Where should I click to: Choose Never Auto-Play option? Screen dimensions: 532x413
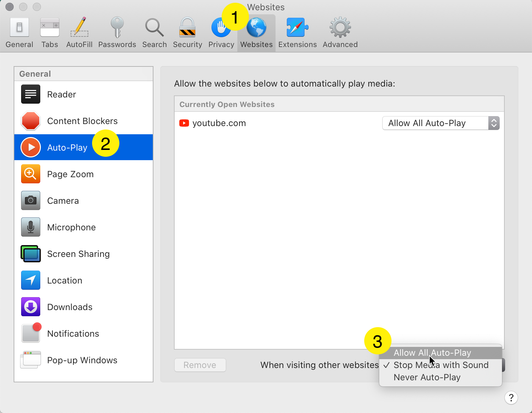tap(427, 377)
